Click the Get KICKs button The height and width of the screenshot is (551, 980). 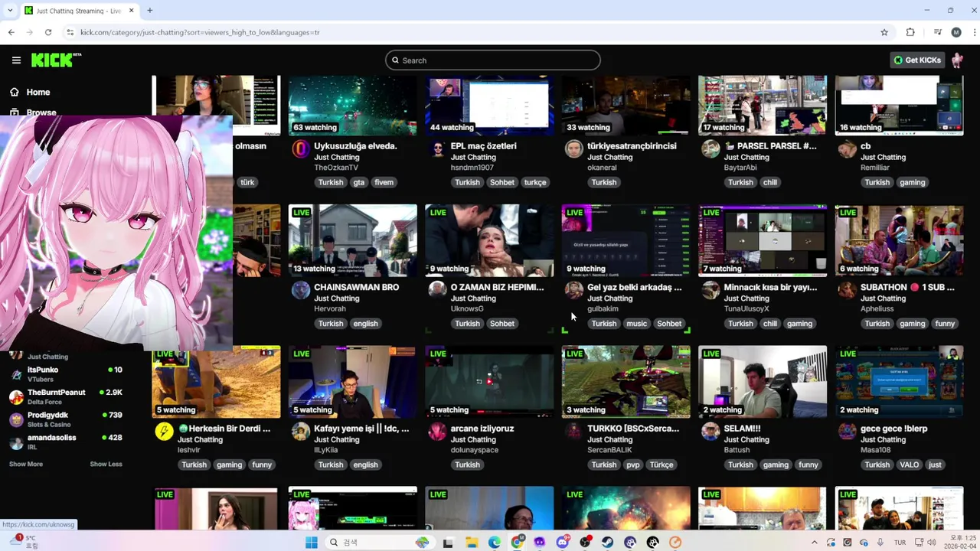(917, 60)
